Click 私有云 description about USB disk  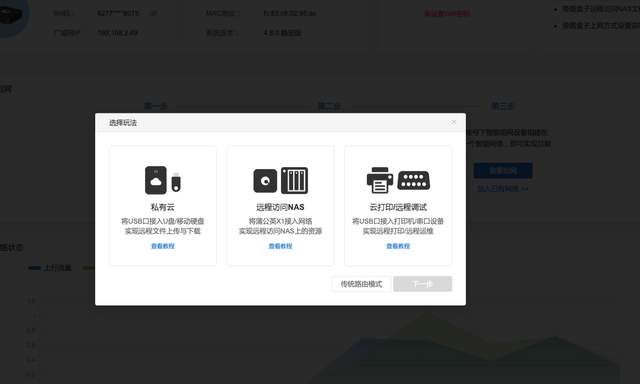click(162, 226)
